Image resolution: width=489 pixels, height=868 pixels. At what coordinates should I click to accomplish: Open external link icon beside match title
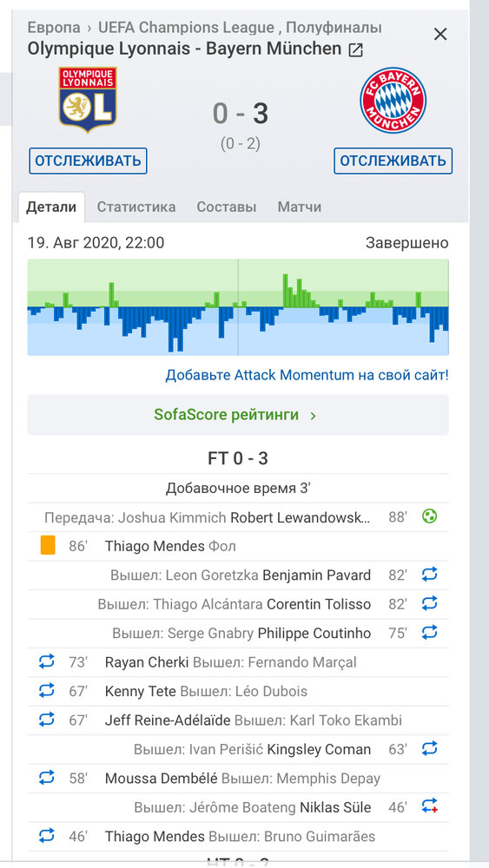pyautogui.click(x=355, y=49)
